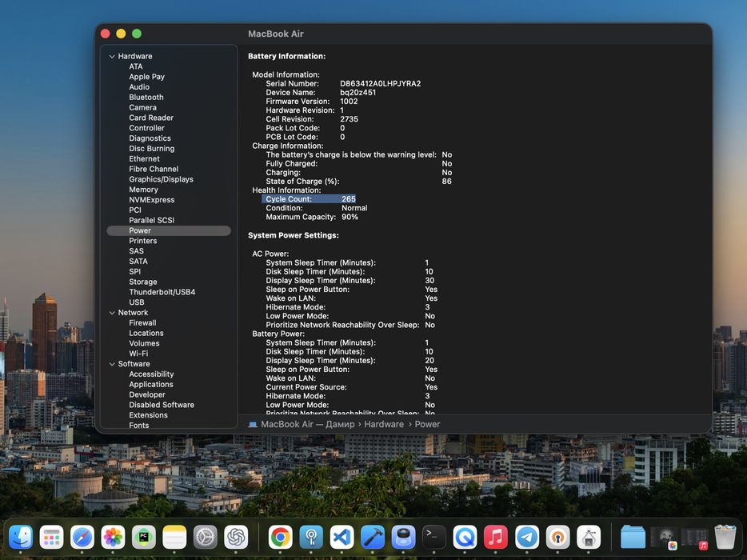Click Power in the bottom path bar
Image resolution: width=747 pixels, height=560 pixels.
tap(427, 424)
